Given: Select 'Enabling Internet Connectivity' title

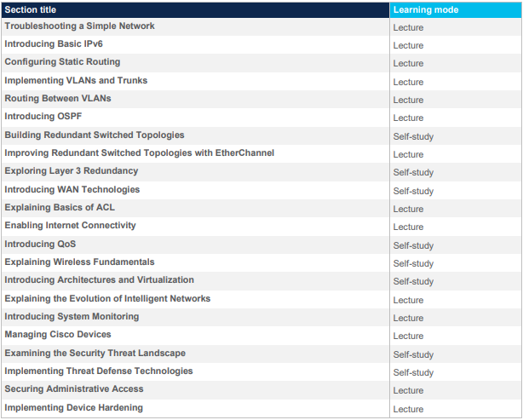Looking at the screenshot, I should (70, 226).
